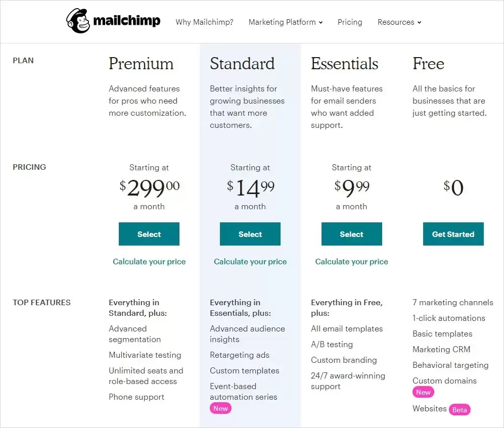
Task: Select the Pricing item in the navigation bar
Action: click(350, 22)
